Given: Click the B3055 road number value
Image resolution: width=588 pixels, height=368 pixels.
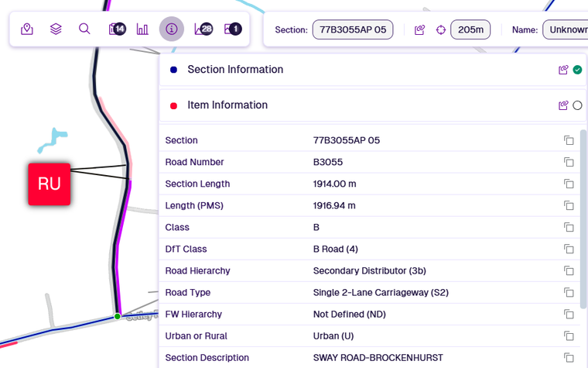Looking at the screenshot, I should (328, 162).
